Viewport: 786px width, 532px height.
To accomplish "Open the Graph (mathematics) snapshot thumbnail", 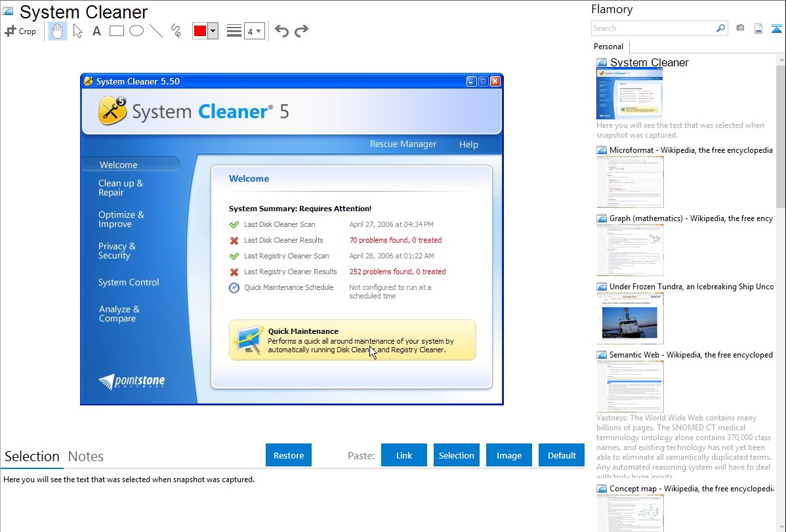I will point(630,250).
